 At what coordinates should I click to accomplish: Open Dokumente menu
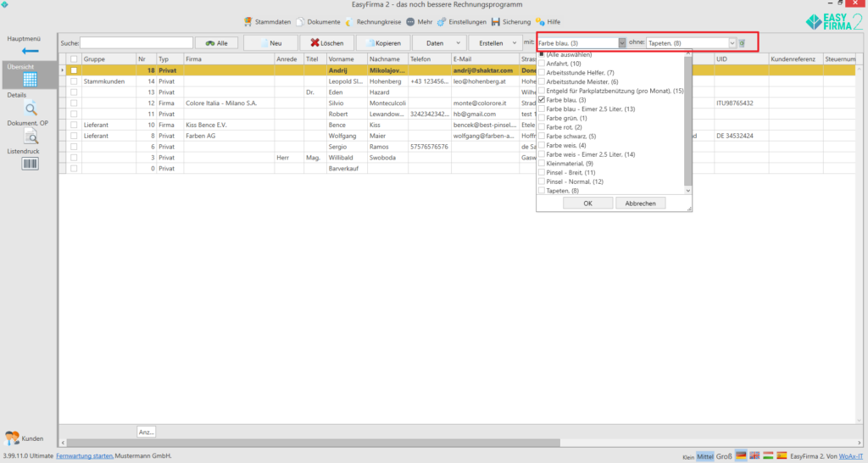click(x=319, y=21)
